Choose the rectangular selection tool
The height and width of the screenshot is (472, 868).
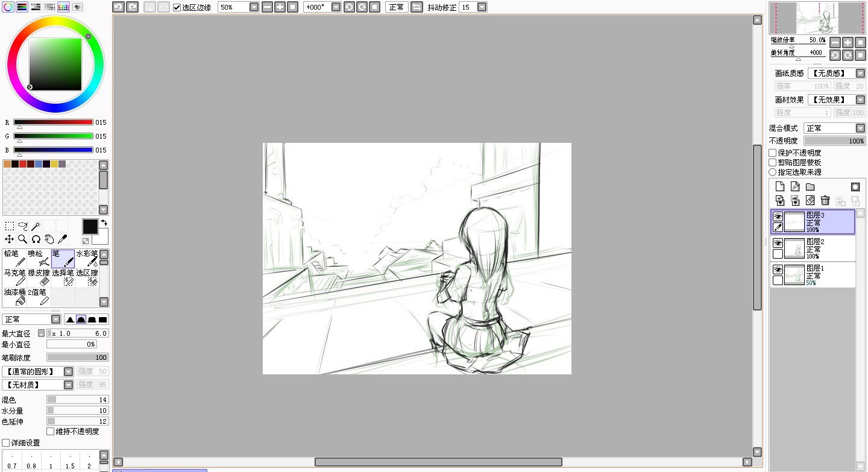click(10, 226)
